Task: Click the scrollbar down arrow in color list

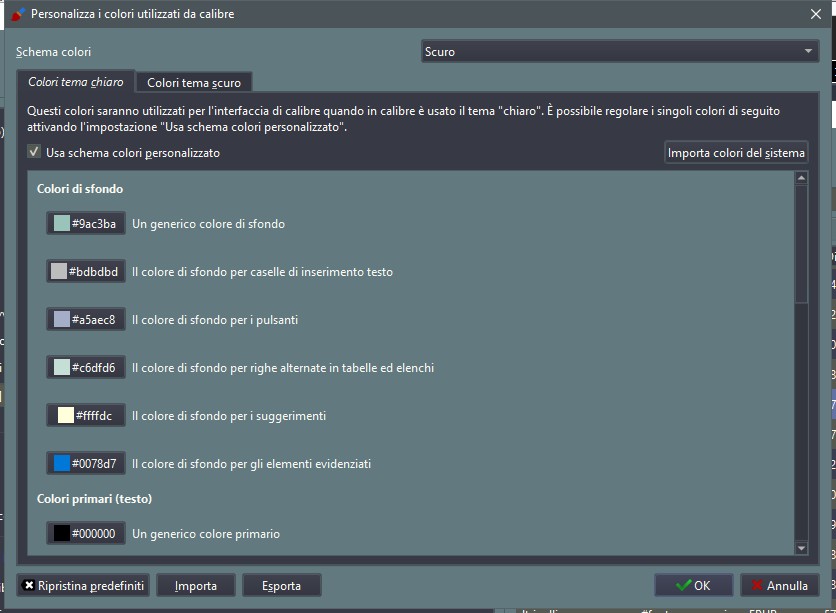Action: 801,548
